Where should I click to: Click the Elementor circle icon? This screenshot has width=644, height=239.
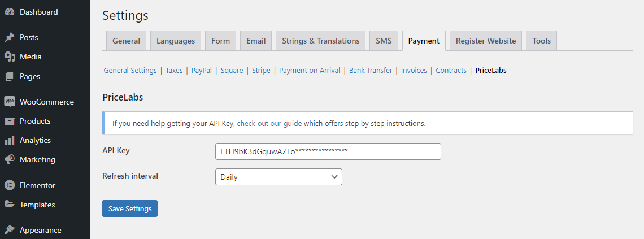[10, 185]
